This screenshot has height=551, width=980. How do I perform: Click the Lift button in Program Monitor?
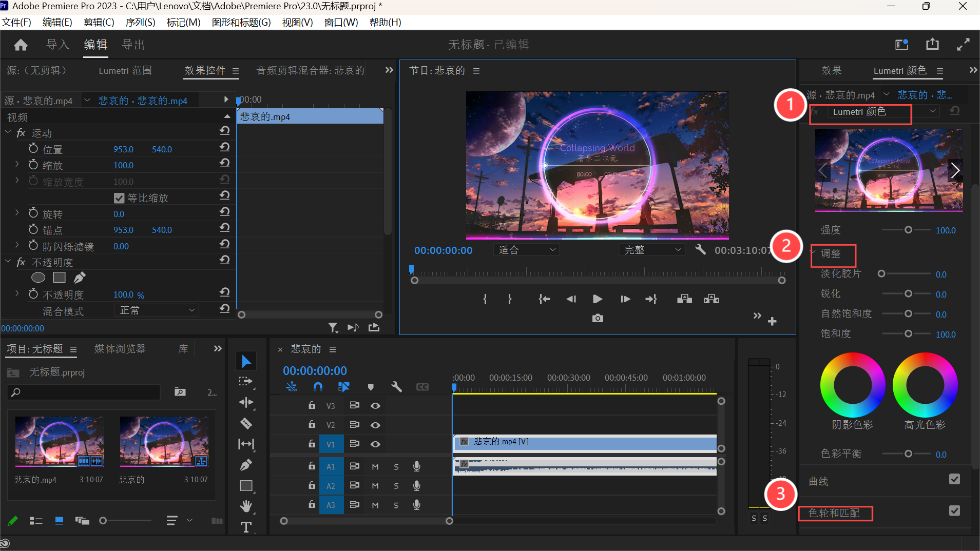click(x=684, y=299)
